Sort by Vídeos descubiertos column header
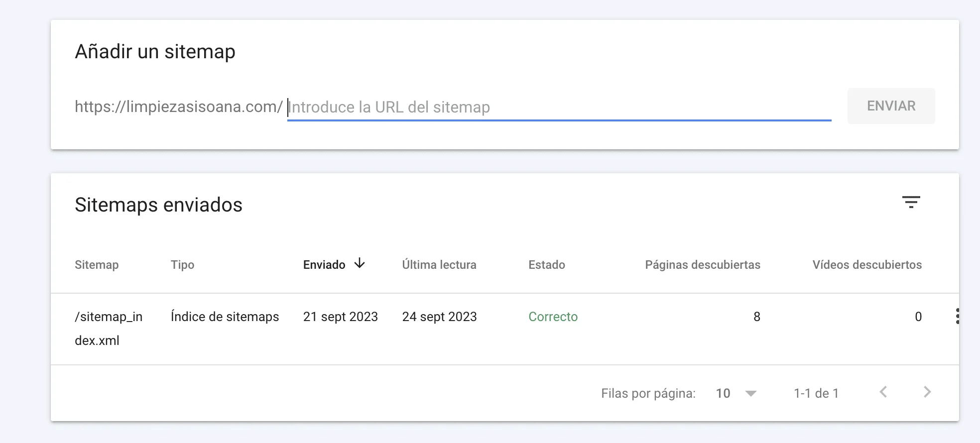The width and height of the screenshot is (980, 443). [x=867, y=265]
